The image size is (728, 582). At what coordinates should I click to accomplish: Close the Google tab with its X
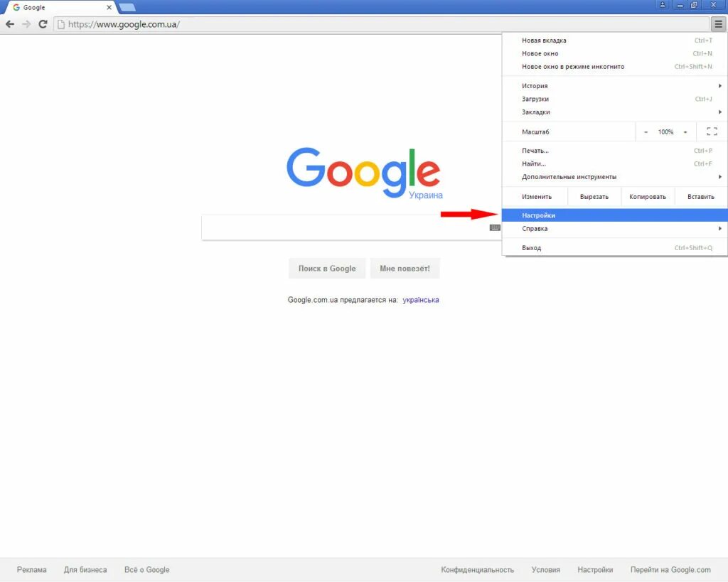click(109, 7)
